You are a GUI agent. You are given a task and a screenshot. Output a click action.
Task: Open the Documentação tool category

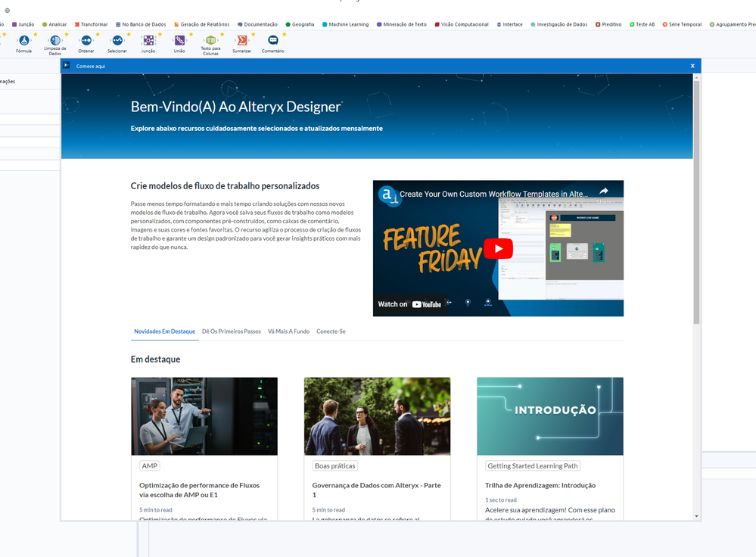(x=257, y=24)
